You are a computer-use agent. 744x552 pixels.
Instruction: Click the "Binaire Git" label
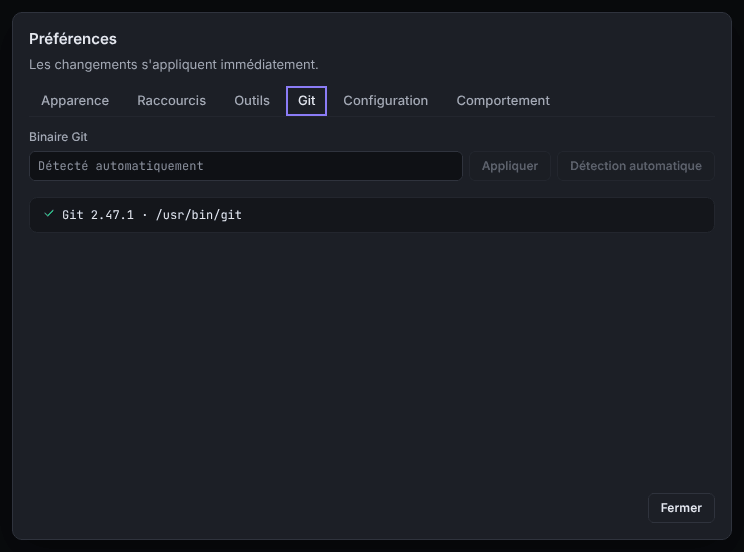click(58, 137)
